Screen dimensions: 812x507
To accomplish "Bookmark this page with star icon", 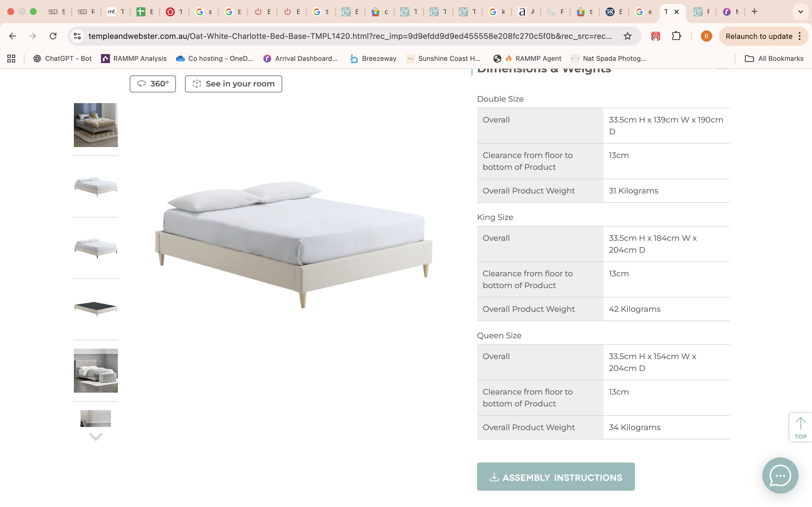I will coord(627,36).
